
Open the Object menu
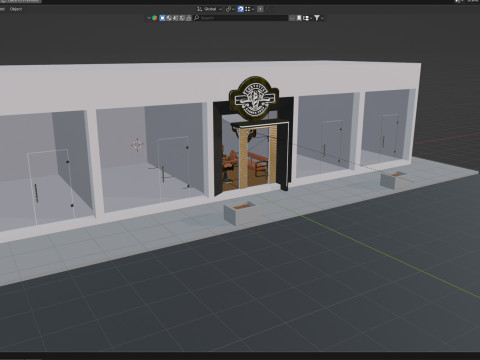pos(16,9)
